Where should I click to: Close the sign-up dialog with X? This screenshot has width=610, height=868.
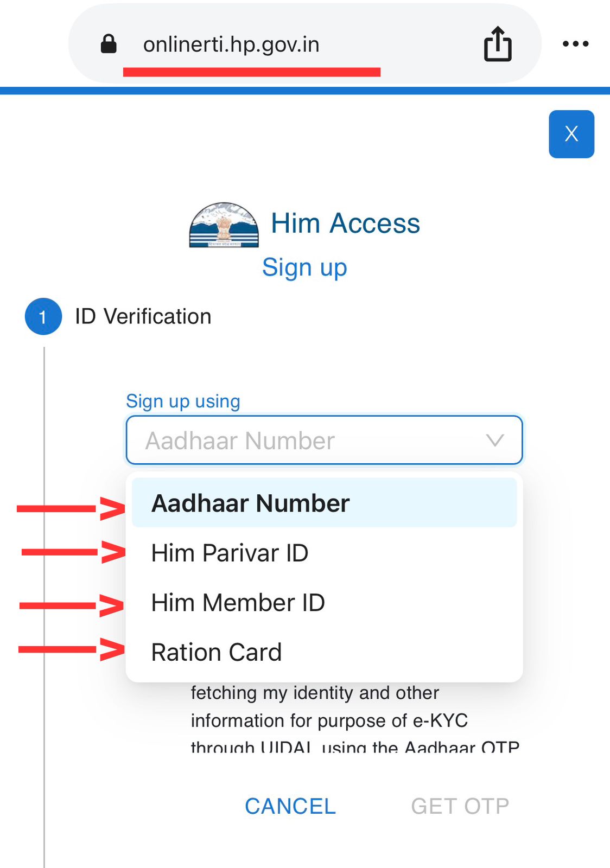point(571,134)
